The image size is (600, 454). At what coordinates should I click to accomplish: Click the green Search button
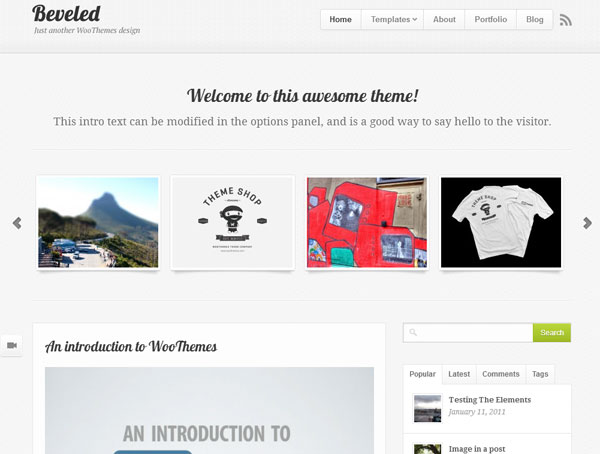click(x=552, y=332)
